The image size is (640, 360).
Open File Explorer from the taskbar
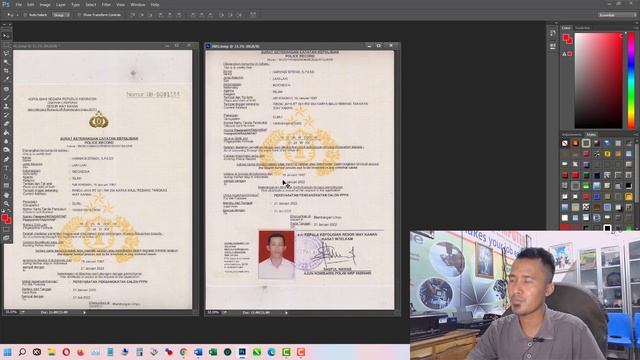(51, 352)
